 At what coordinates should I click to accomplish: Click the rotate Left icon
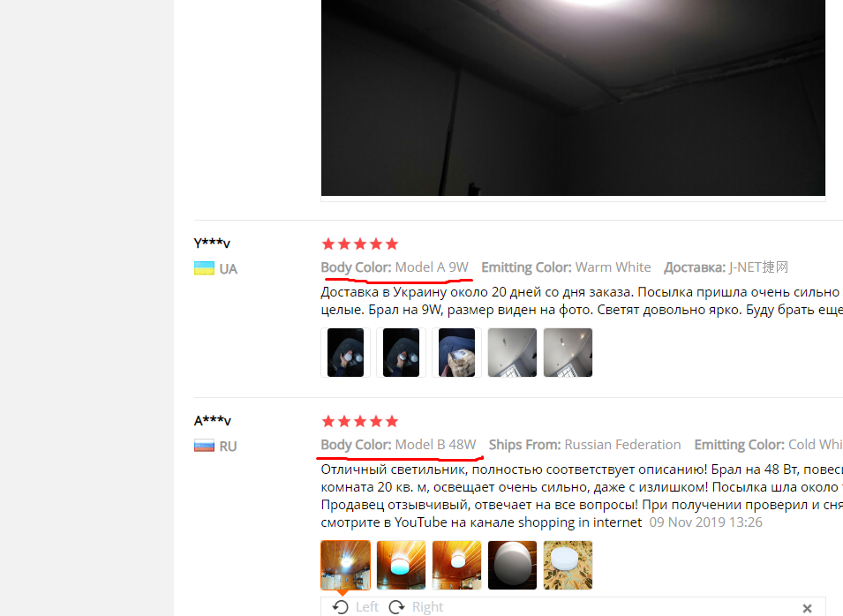(341, 607)
